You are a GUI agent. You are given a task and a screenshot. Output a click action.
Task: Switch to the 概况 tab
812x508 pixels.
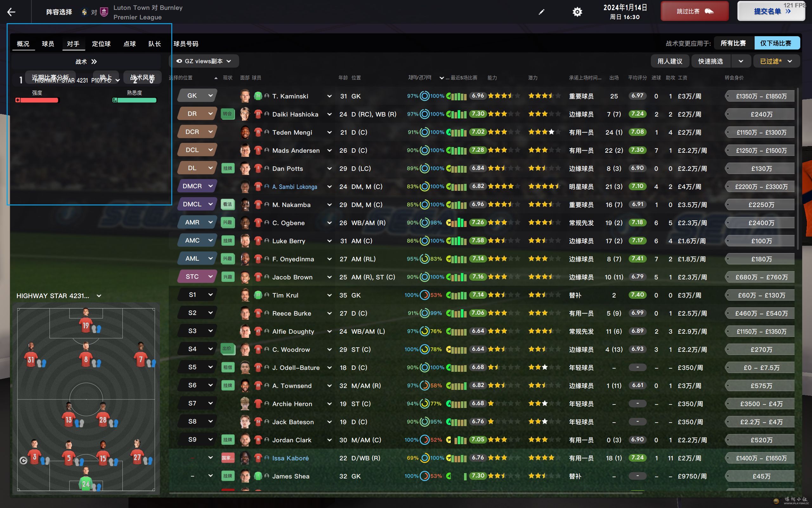point(23,44)
